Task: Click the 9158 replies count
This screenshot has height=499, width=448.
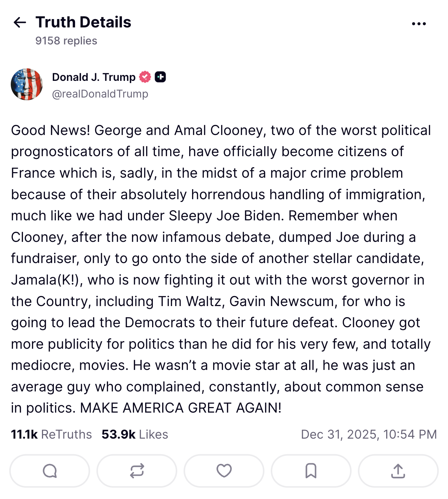Action: point(66,41)
